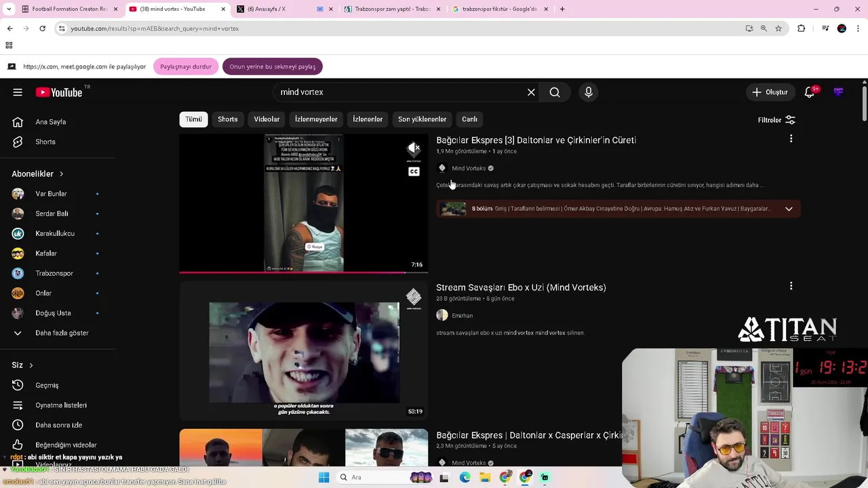Open a new Chrome tab
Image resolution: width=868 pixels, height=488 pixels.
tap(562, 9)
